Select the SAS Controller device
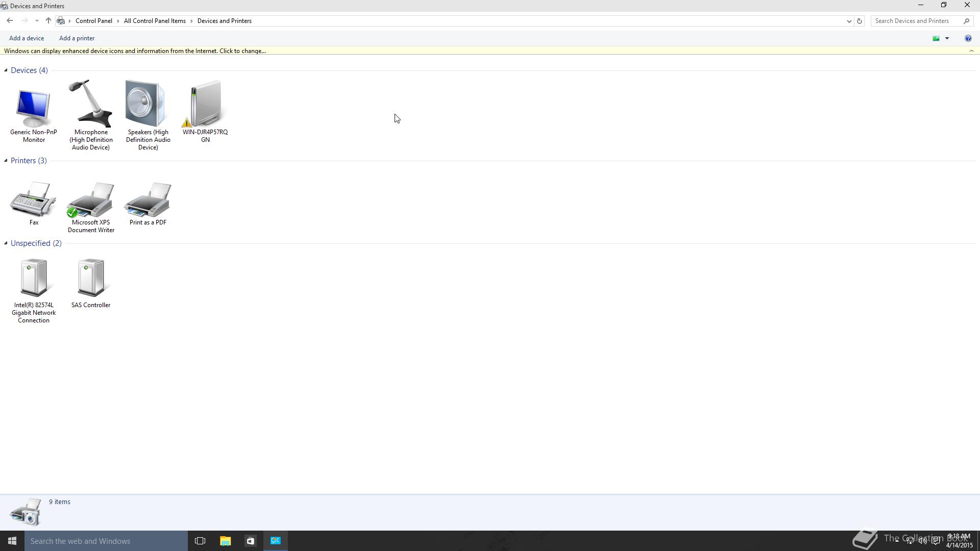 click(91, 284)
